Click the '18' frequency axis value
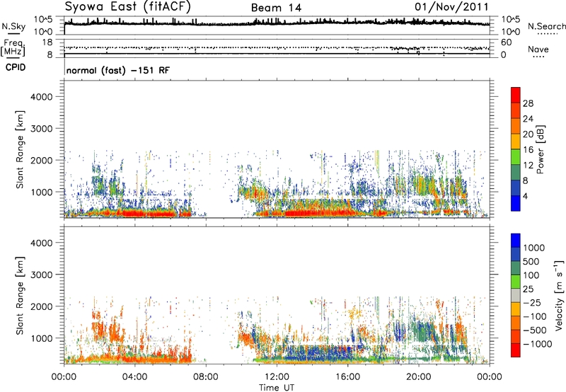 [47, 42]
